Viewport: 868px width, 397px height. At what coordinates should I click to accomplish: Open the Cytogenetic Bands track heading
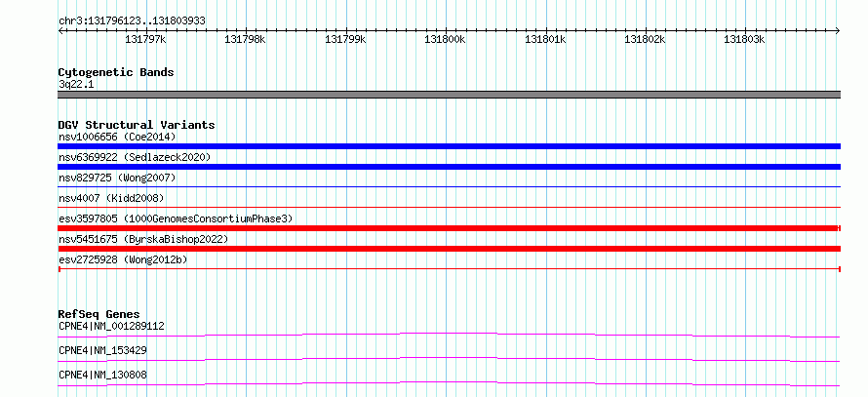(116, 72)
